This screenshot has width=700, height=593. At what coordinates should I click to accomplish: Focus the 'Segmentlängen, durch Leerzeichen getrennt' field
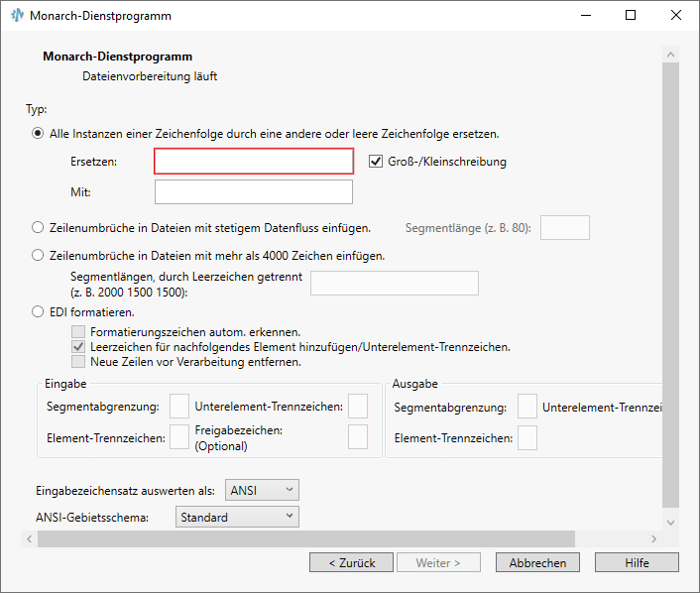point(395,283)
